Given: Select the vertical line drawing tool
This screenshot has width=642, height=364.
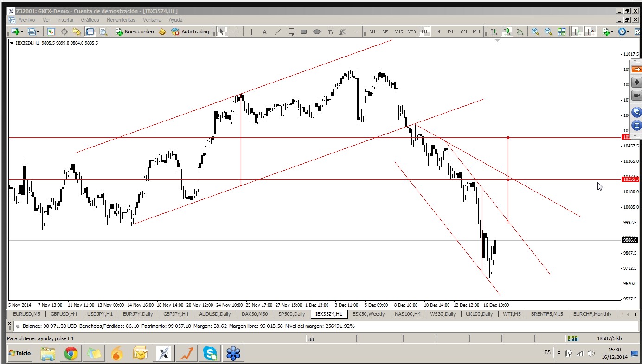Looking at the screenshot, I should tap(251, 32).
